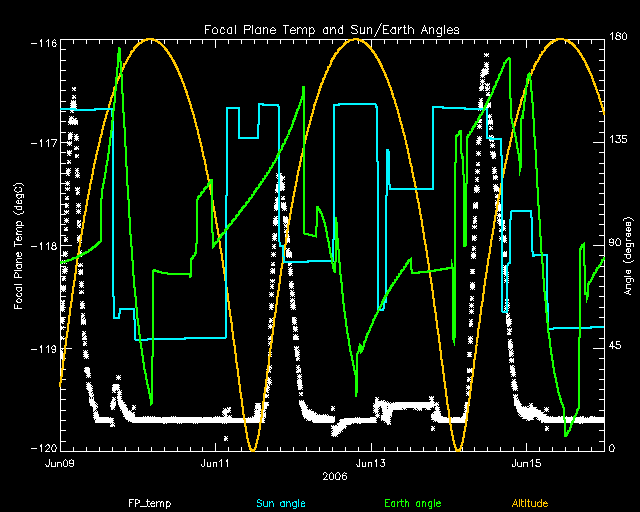Click the chart title 'Focal Plane Temp and Sun/Earth Angles'
The image size is (640, 512).
tap(332, 30)
